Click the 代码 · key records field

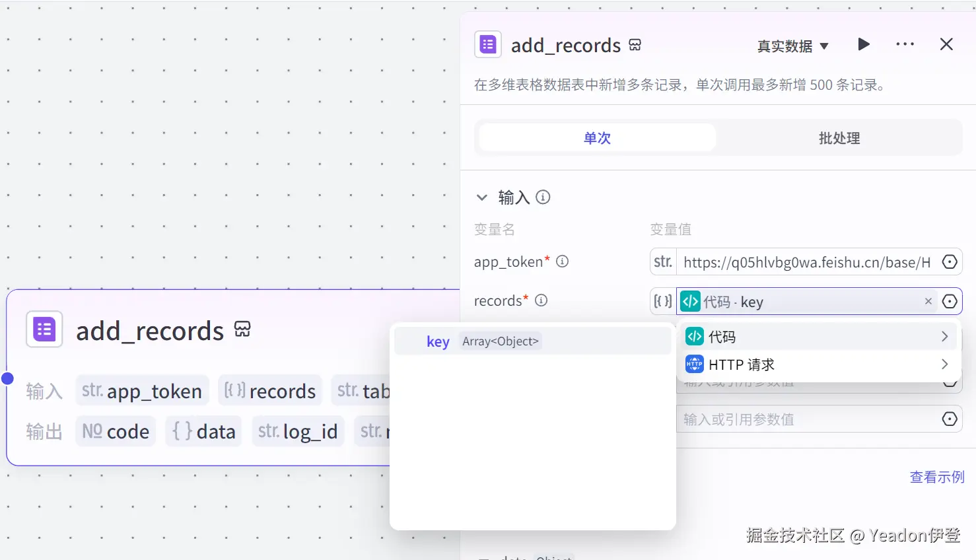point(807,301)
